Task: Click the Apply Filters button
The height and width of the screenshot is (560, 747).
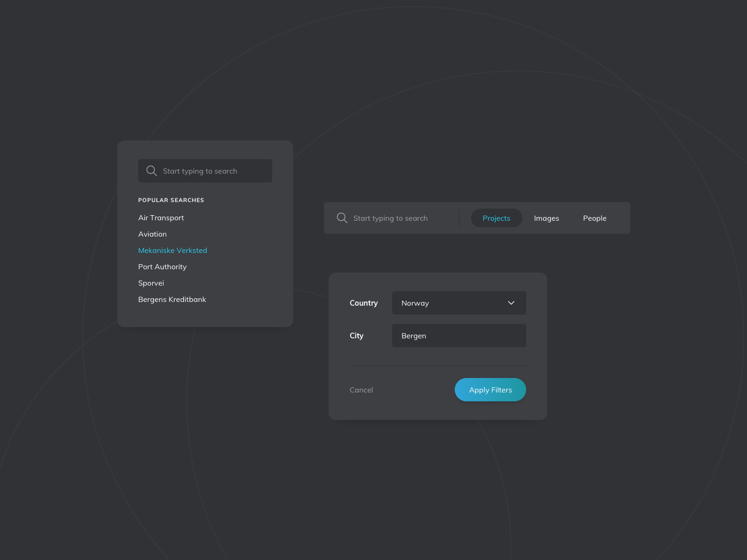Action: (490, 390)
